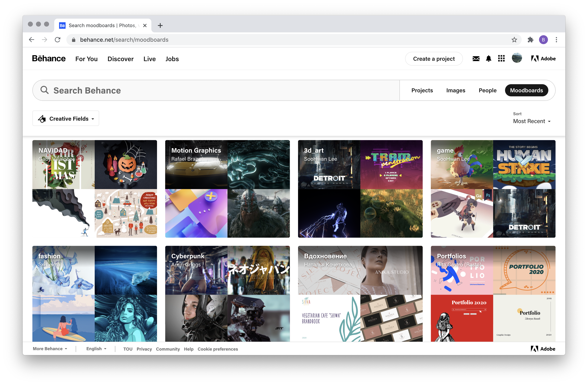This screenshot has height=385, width=588.
Task: Open English language dropdown
Action: click(x=96, y=349)
